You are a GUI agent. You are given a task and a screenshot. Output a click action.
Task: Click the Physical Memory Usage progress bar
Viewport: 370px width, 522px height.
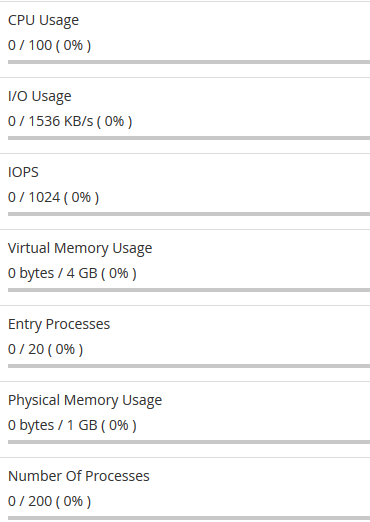click(x=189, y=442)
